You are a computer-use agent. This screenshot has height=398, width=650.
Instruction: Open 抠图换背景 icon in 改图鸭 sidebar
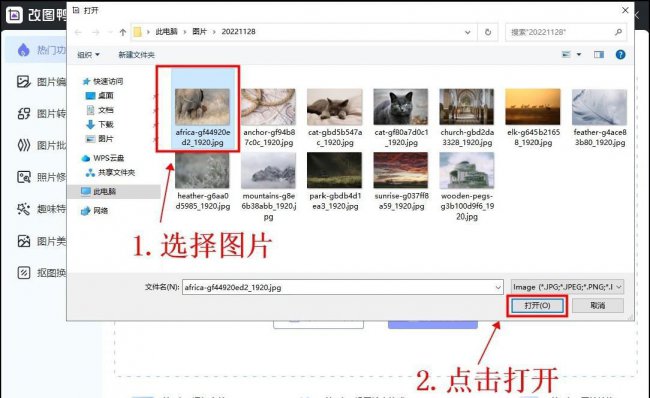[x=24, y=273]
